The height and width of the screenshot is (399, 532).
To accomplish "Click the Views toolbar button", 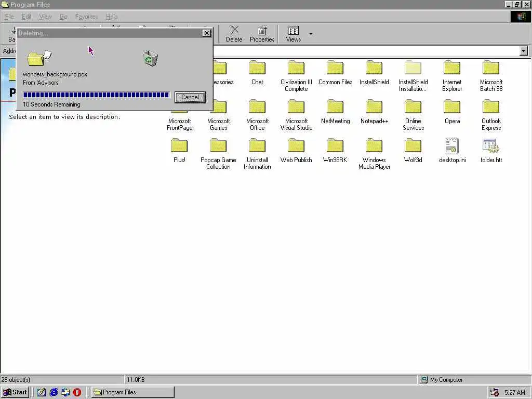I will pyautogui.click(x=294, y=34).
